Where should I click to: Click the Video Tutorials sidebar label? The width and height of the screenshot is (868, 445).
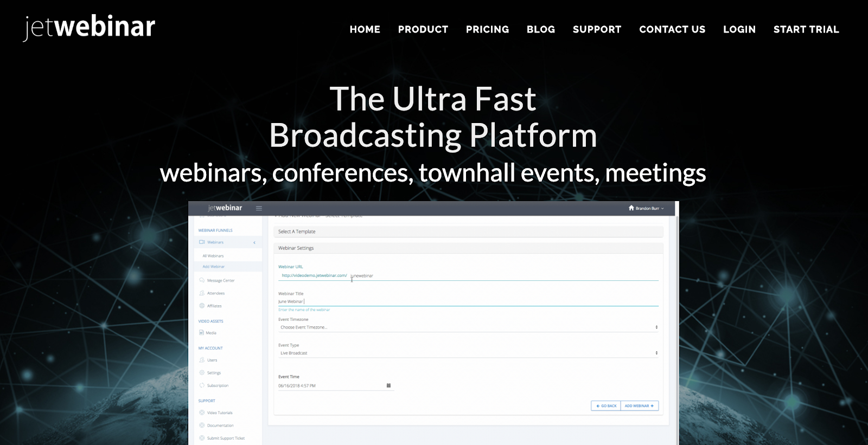coord(220,412)
